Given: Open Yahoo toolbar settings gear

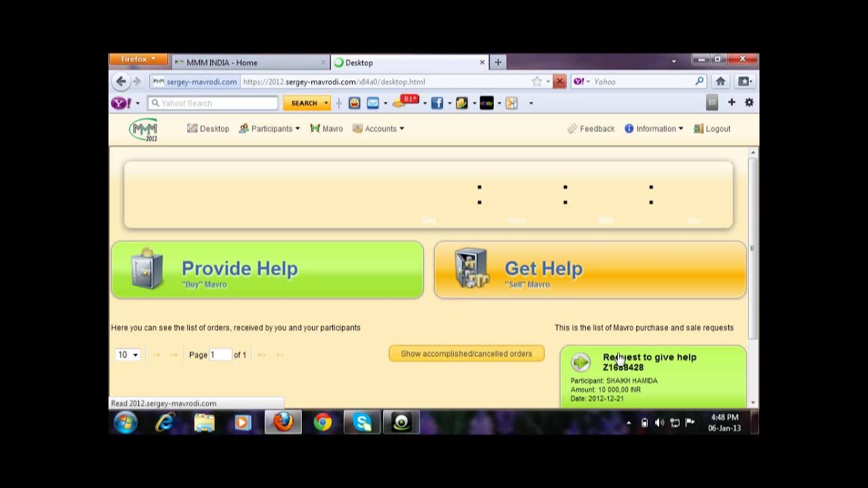Looking at the screenshot, I should click(749, 102).
